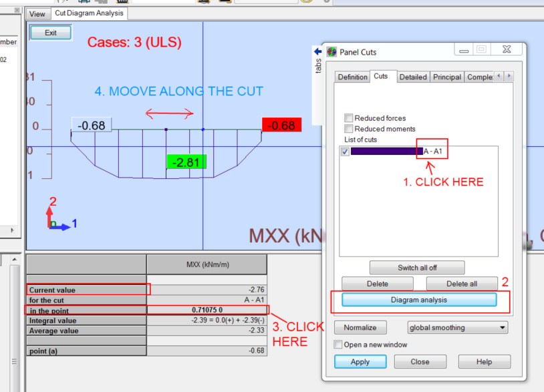Click the Help button
The width and height of the screenshot is (544, 392).
coord(484,361)
